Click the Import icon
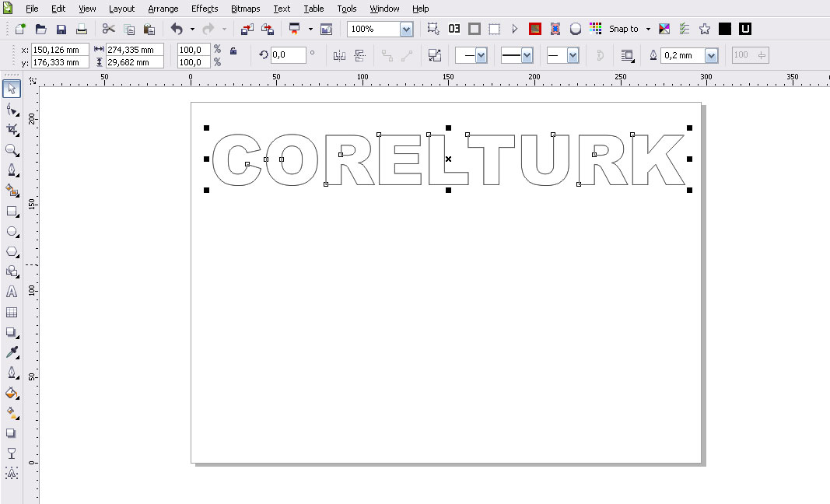830x504 pixels. (247, 29)
